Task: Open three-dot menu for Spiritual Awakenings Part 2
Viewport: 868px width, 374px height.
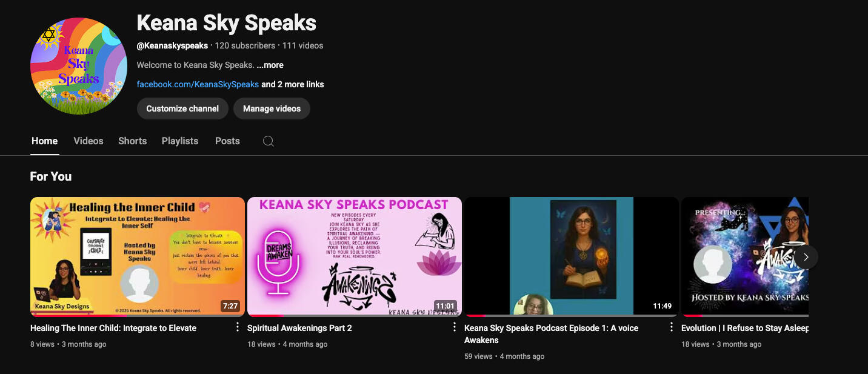Action: pos(455,327)
